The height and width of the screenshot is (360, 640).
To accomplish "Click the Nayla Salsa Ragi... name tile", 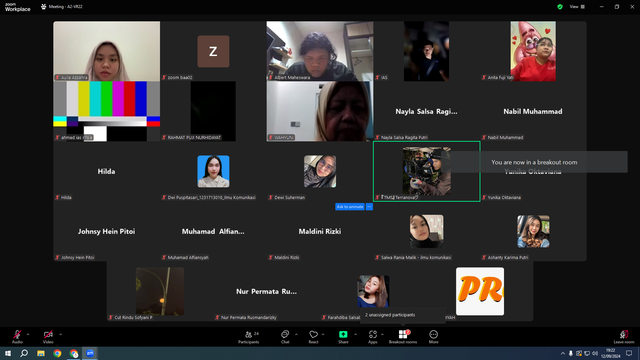I will tap(426, 111).
